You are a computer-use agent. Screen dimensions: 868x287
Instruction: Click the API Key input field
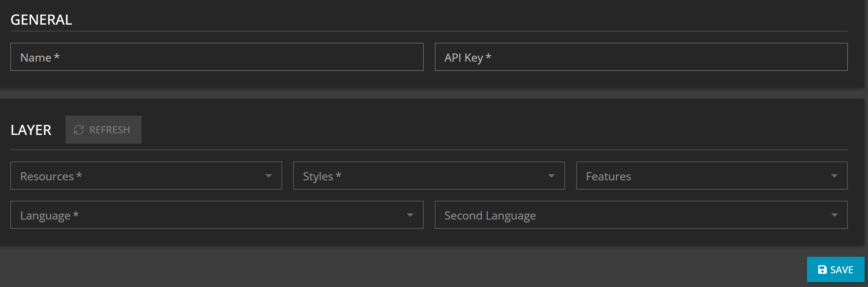(x=641, y=57)
